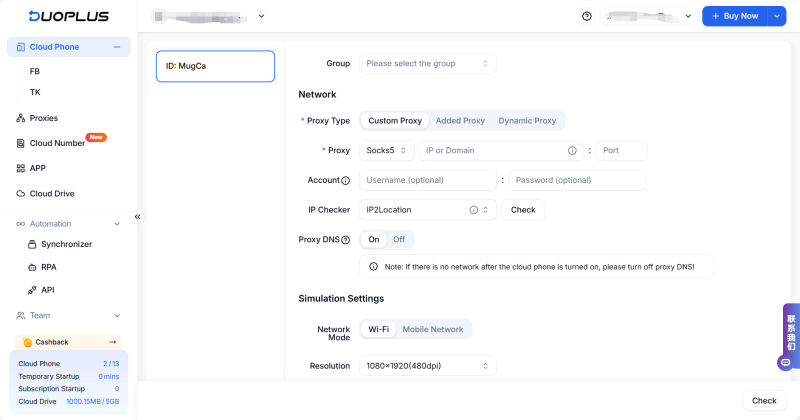Image resolution: width=800 pixels, height=420 pixels.
Task: Click the Account info icon
Action: point(346,181)
